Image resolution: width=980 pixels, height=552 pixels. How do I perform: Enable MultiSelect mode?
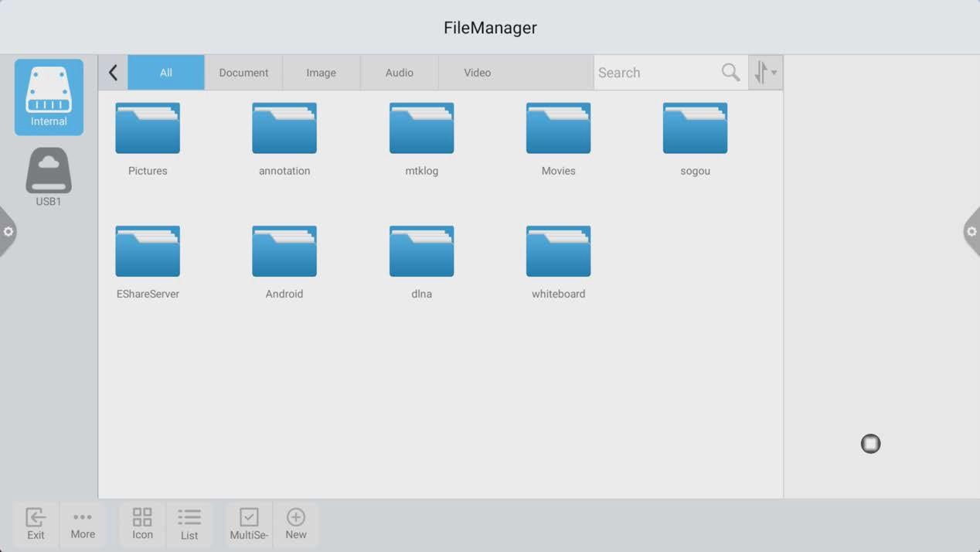[x=249, y=524]
